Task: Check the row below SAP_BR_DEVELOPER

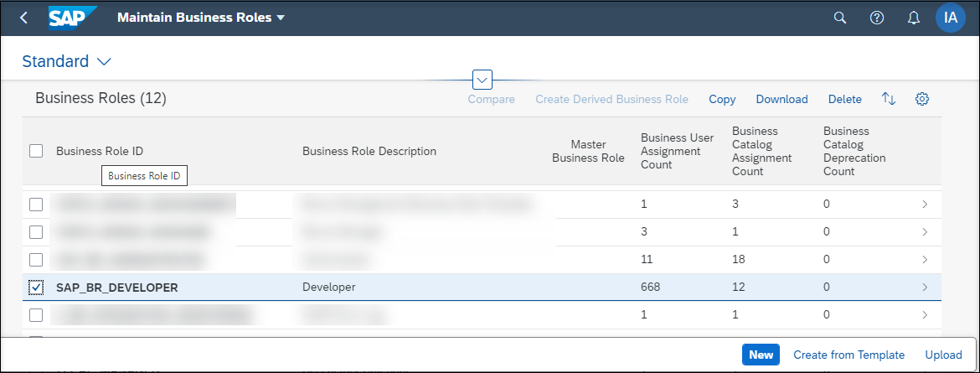Action: (36, 315)
